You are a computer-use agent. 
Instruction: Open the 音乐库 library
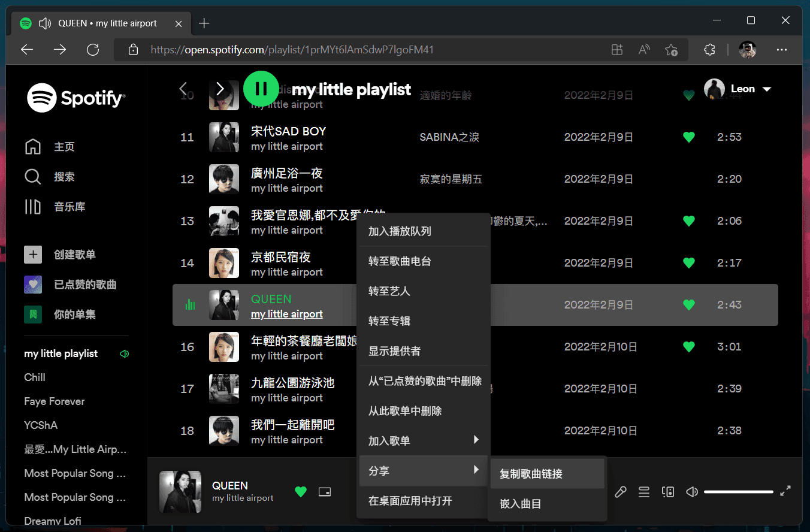point(55,207)
